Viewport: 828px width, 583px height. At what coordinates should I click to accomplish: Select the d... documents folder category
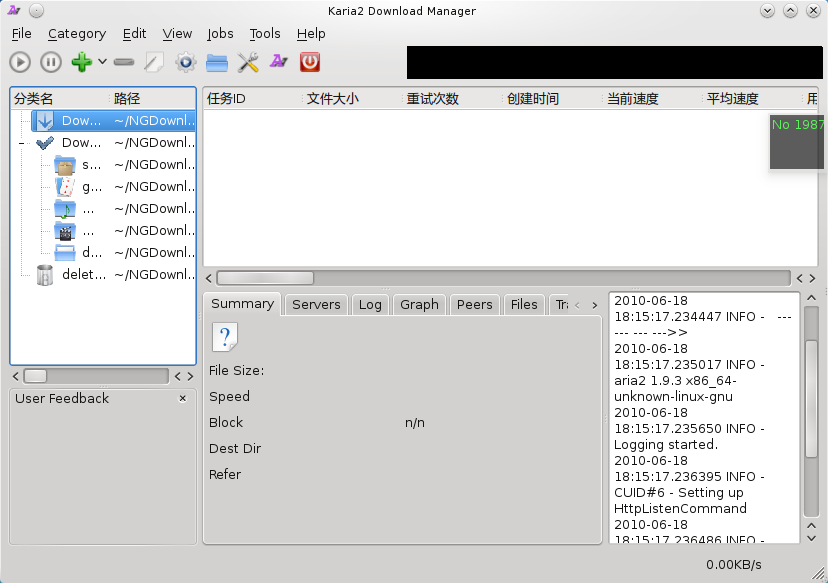click(124, 253)
